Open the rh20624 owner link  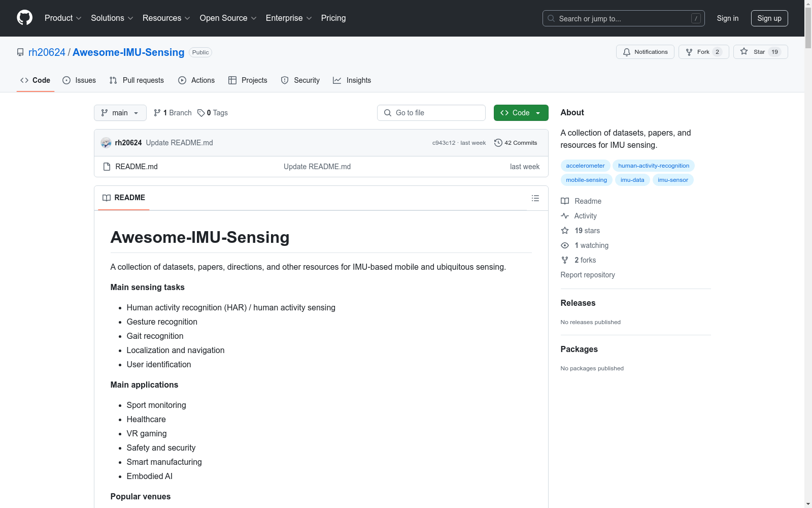pos(47,52)
